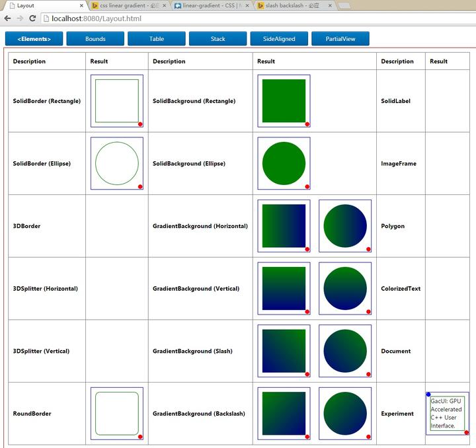Click the red dot of horizontal gradient circle
This screenshot has height=448, width=476.
coord(368,249)
